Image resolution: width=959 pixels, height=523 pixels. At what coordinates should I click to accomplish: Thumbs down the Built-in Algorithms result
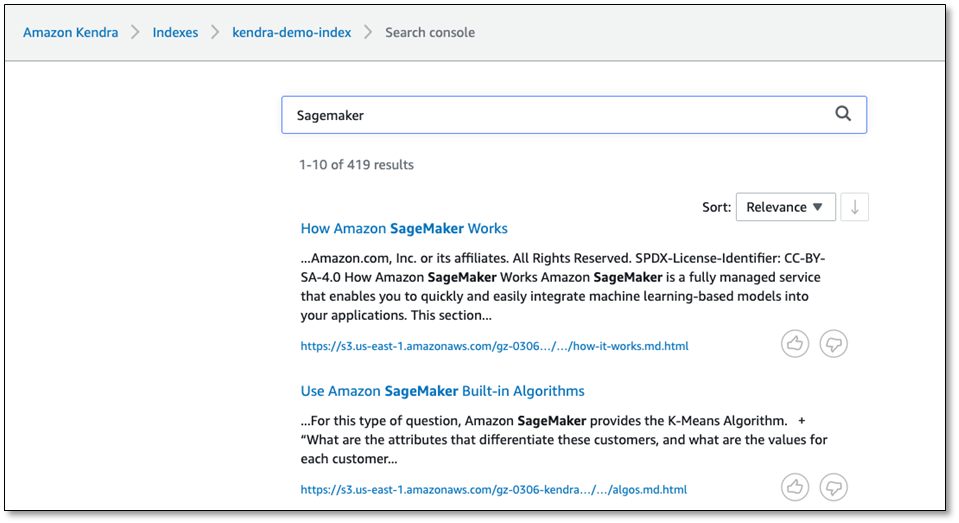point(834,487)
